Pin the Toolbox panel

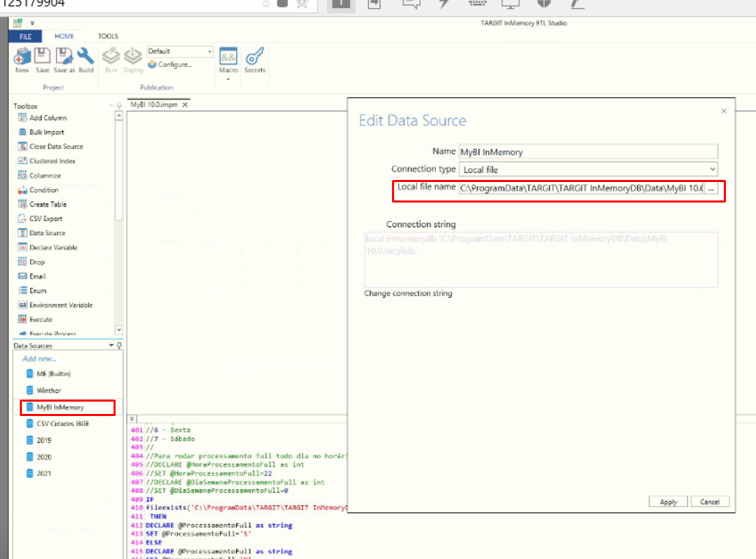tap(120, 106)
